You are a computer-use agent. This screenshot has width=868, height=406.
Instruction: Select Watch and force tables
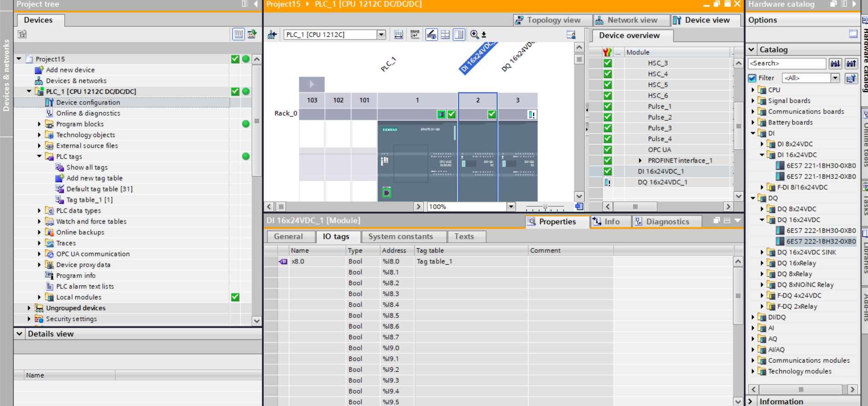(91, 221)
